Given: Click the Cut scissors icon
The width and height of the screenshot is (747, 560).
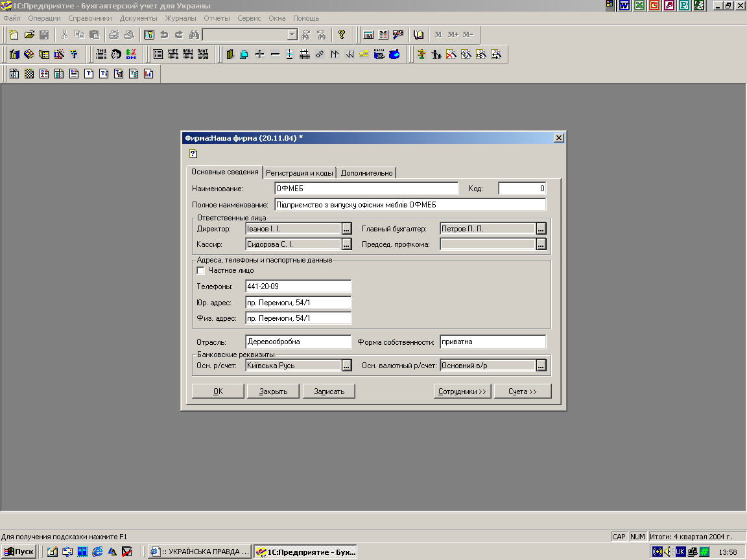Looking at the screenshot, I should 64,35.
